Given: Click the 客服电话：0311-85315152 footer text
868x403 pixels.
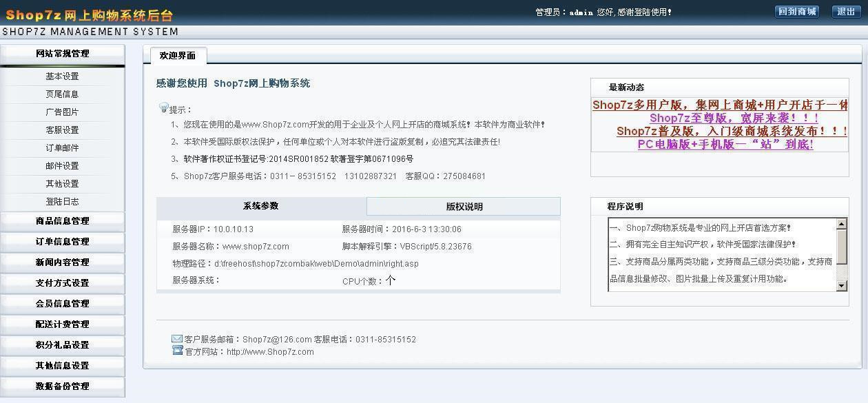Looking at the screenshot, I should (x=365, y=340).
